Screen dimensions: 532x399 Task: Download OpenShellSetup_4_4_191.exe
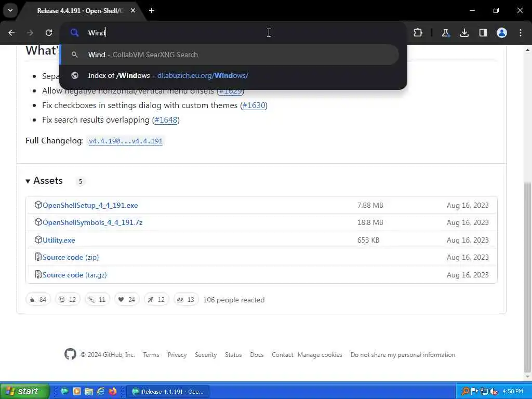tap(90, 205)
